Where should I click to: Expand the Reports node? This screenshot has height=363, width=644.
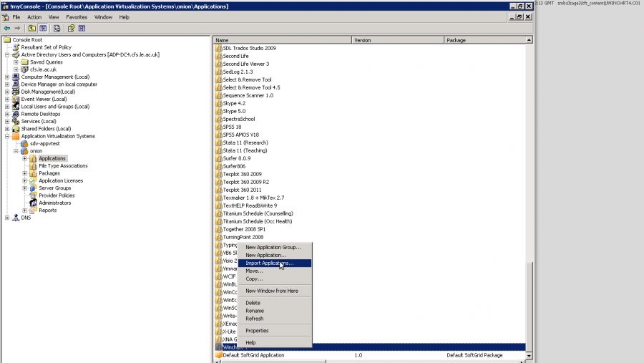24,210
